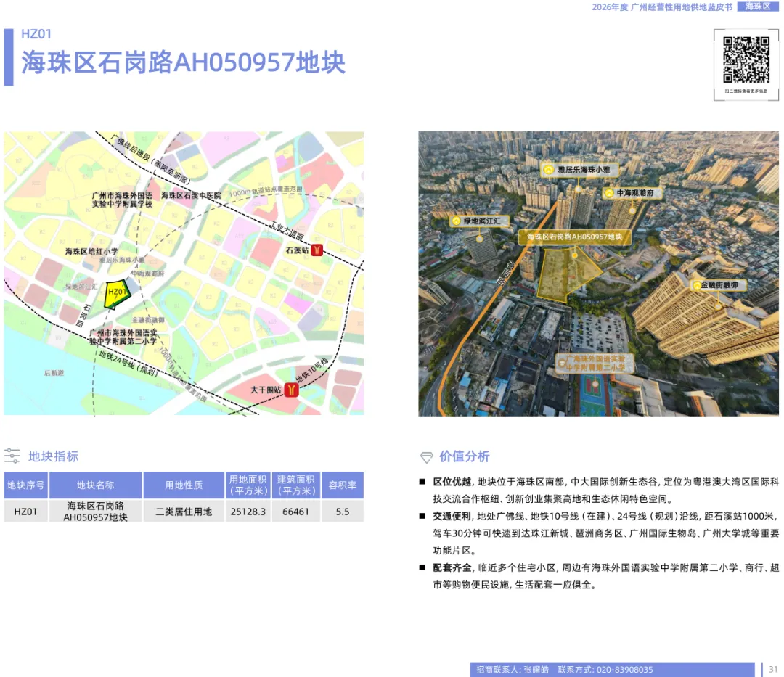Viewport: 784px width, 677px height.
Task: Click the 广州市海珠外国语实验中学附属学校 map label
Action: coord(122,200)
